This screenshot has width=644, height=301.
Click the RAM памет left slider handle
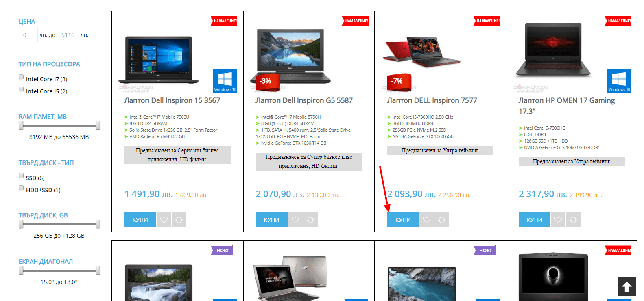pyautogui.click(x=21, y=126)
